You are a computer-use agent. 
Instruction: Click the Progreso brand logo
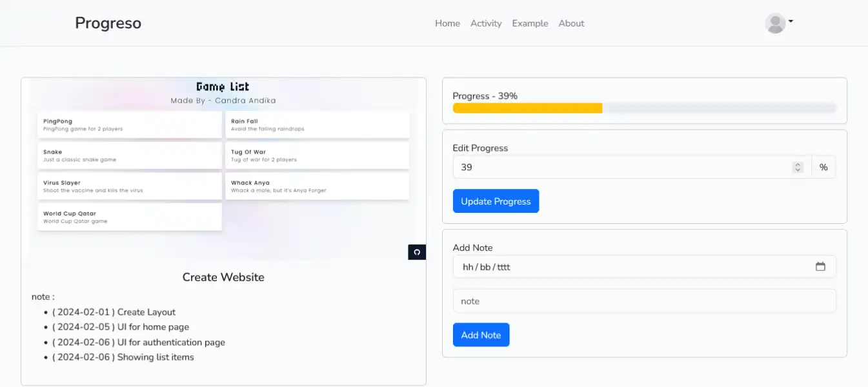coord(108,23)
